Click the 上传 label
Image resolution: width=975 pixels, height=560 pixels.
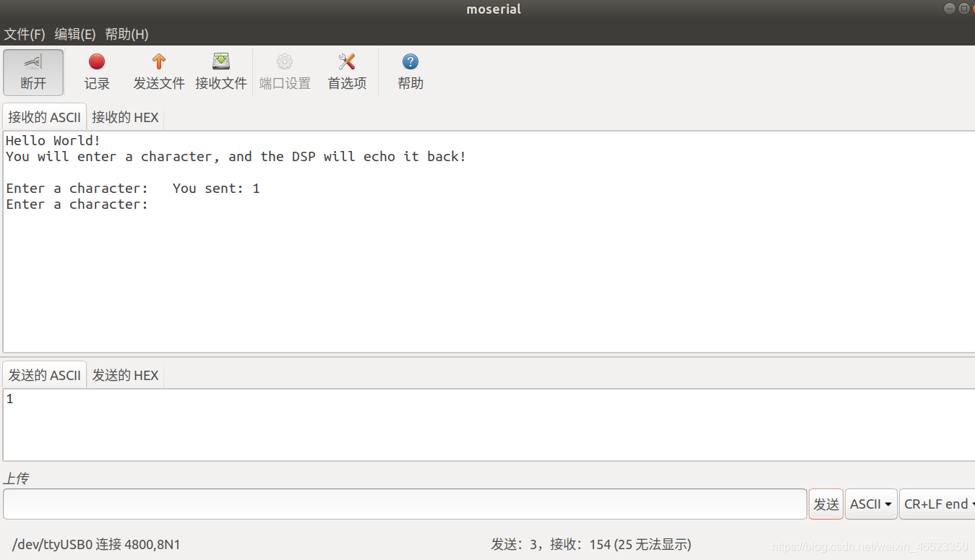(17, 478)
